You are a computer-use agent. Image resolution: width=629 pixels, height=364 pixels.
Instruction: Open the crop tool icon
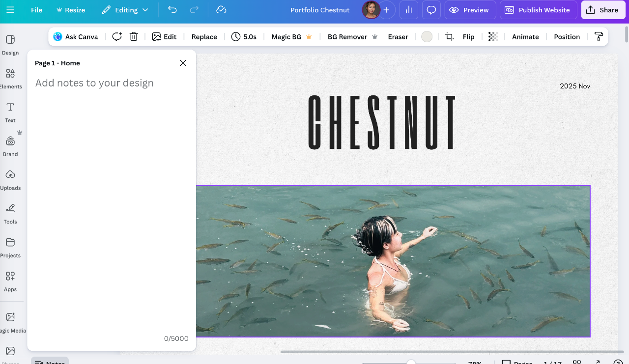(x=449, y=37)
